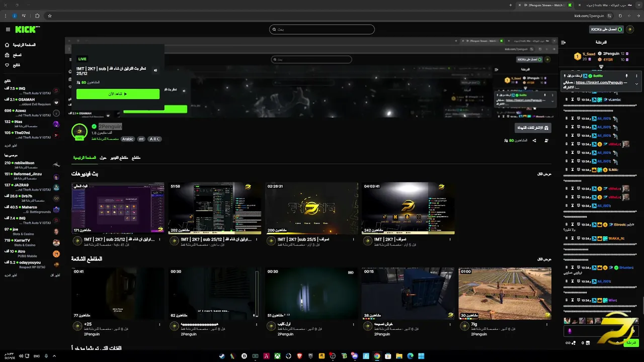Open the options menu for the خوش نصيحه clip
The width and height of the screenshot is (644, 362).
point(450,325)
